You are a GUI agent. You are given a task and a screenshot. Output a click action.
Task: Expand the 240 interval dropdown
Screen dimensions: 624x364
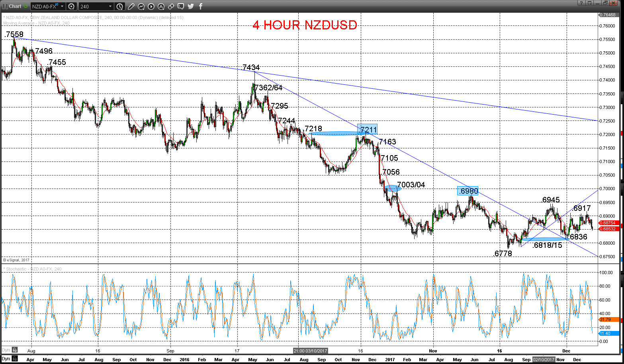click(x=110, y=6)
